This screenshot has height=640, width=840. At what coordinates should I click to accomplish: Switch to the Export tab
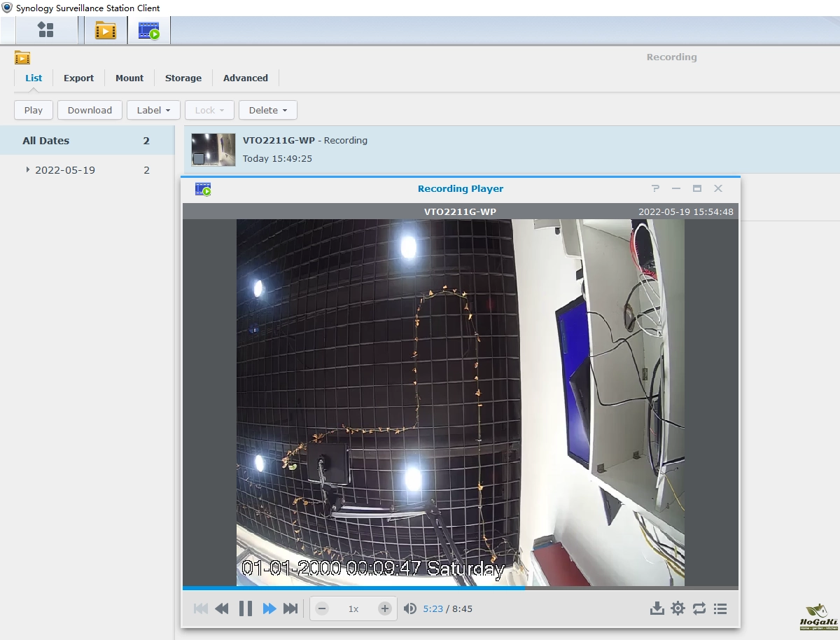click(78, 78)
